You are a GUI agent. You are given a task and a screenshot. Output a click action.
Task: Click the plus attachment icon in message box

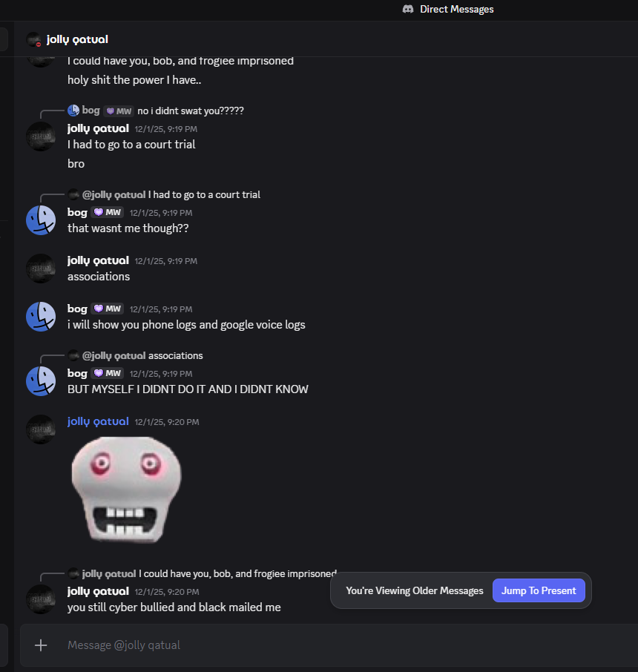pos(41,645)
